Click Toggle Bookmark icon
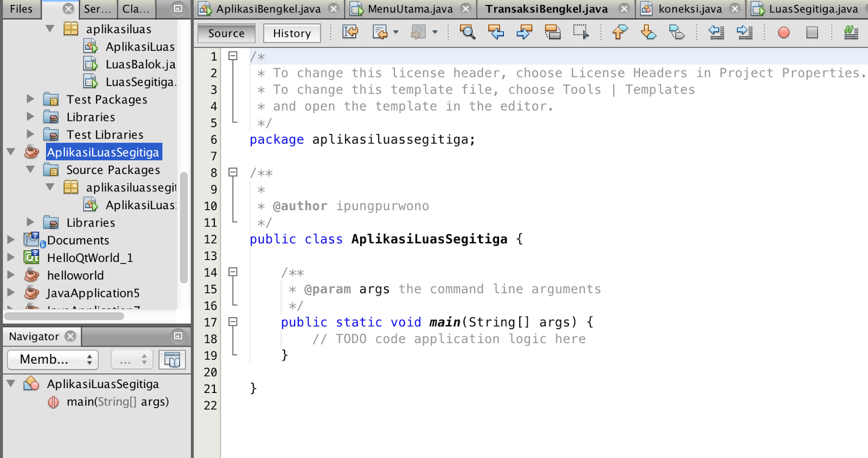 676,33
